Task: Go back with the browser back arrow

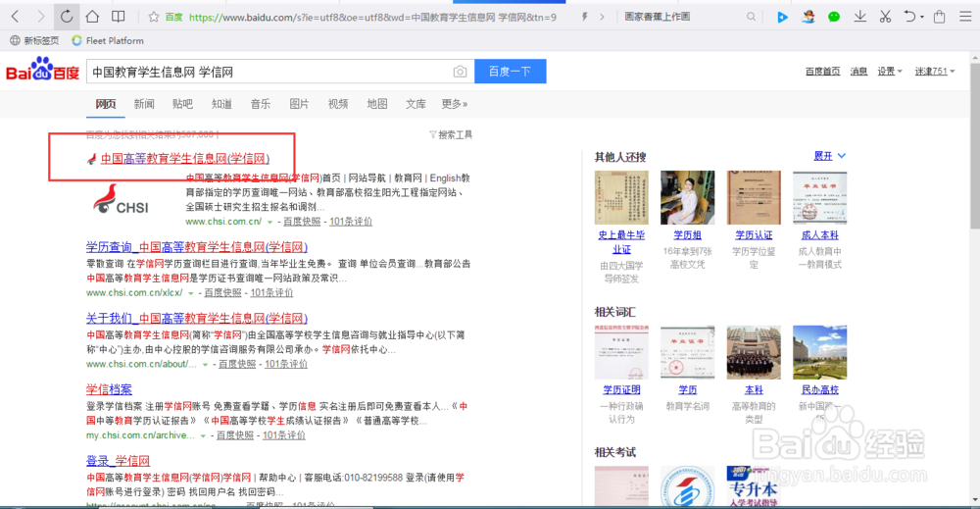Action: pyautogui.click(x=15, y=17)
